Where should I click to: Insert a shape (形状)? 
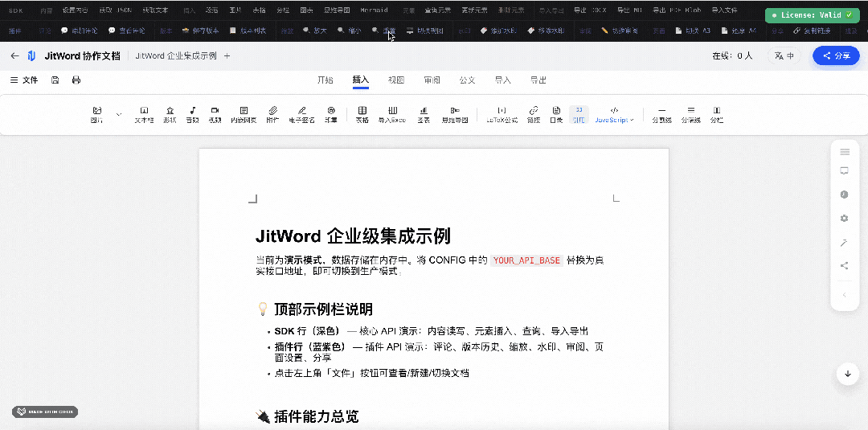point(170,115)
